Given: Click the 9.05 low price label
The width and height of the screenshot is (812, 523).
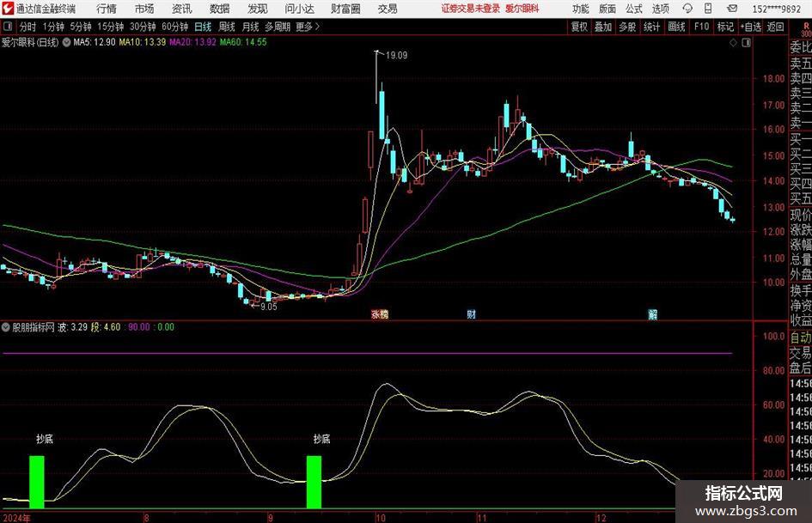Looking at the screenshot, I should [268, 307].
